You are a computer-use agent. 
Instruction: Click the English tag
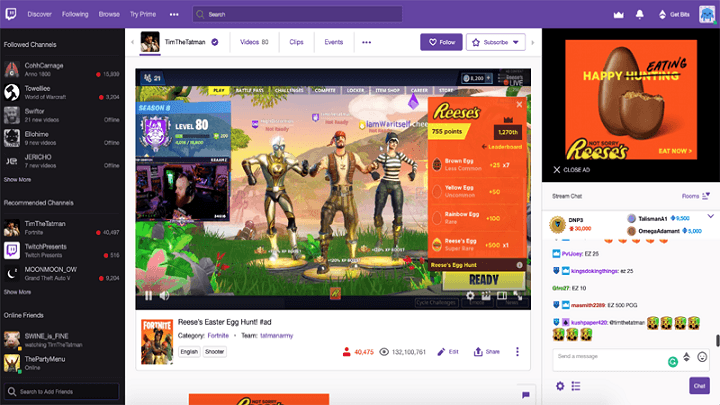click(x=189, y=352)
